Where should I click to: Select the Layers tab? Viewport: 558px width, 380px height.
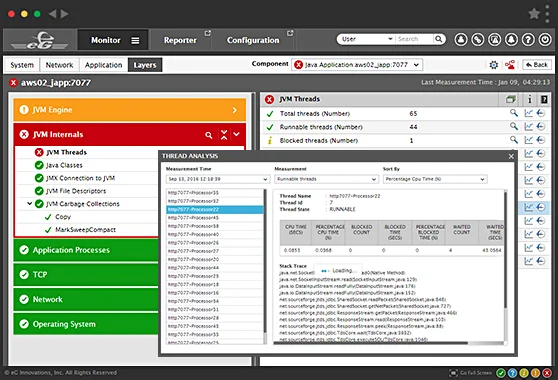click(x=145, y=65)
